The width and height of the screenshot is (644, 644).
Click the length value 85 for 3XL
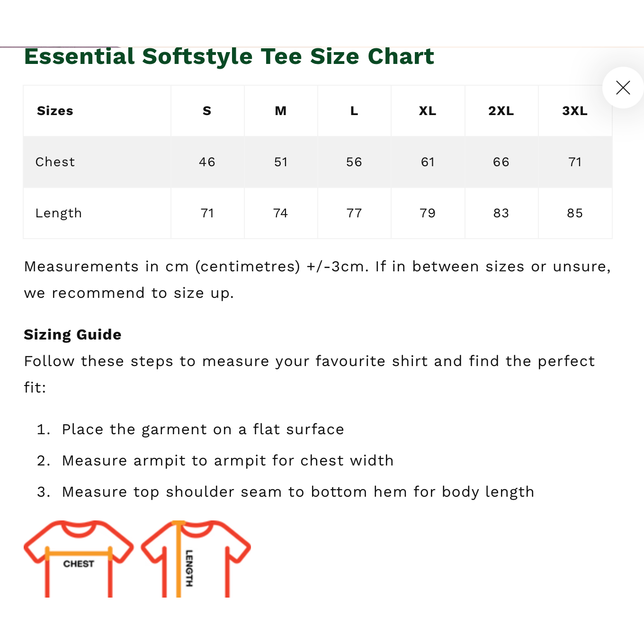575,213
